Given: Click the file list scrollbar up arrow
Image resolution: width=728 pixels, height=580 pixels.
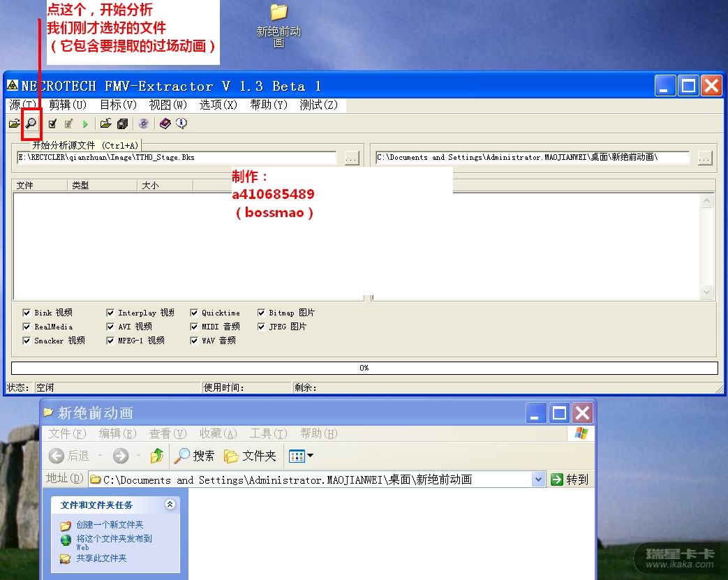Looking at the screenshot, I should tap(706, 200).
